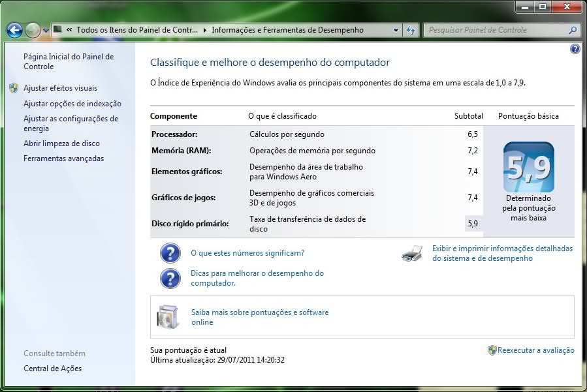Click the printer icon
The width and height of the screenshot is (587, 392).
click(412, 254)
